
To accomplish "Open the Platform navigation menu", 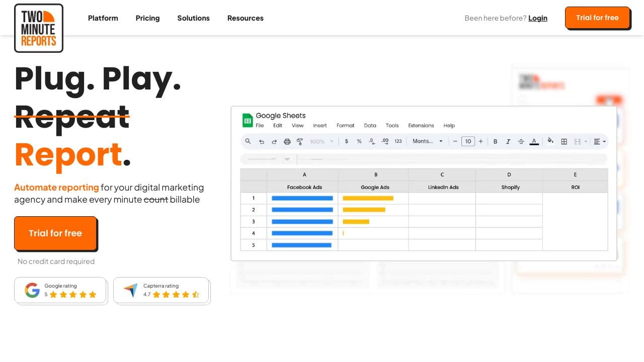I will pos(103,18).
